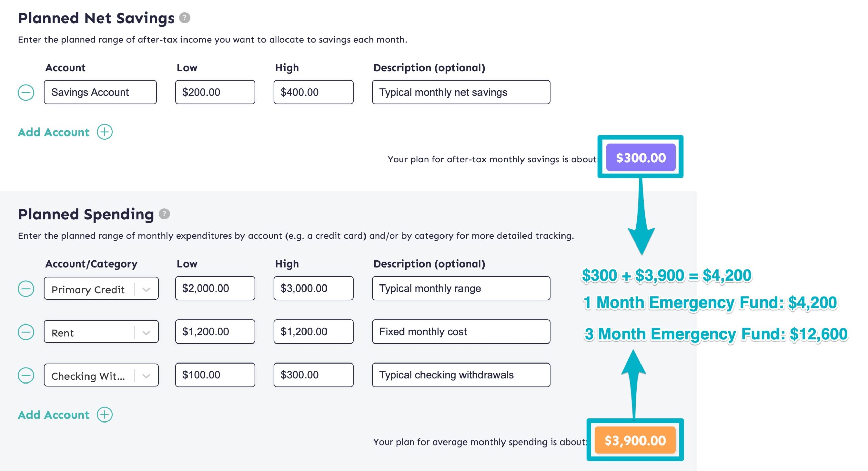Edit the $400.00 savings high field

coord(313,92)
